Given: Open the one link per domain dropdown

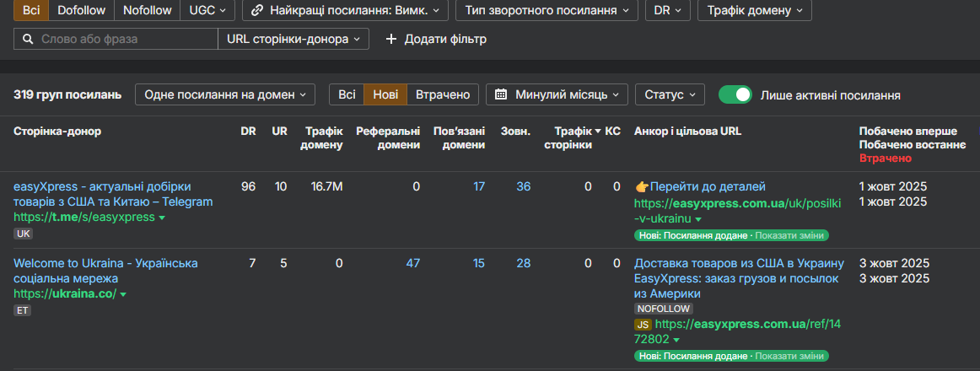Looking at the screenshot, I should coord(224,94).
